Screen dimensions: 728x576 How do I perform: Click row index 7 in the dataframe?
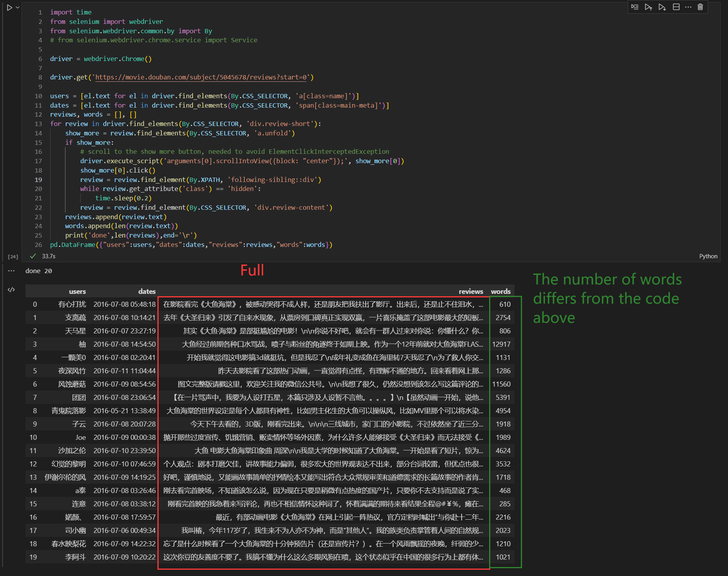click(x=35, y=398)
